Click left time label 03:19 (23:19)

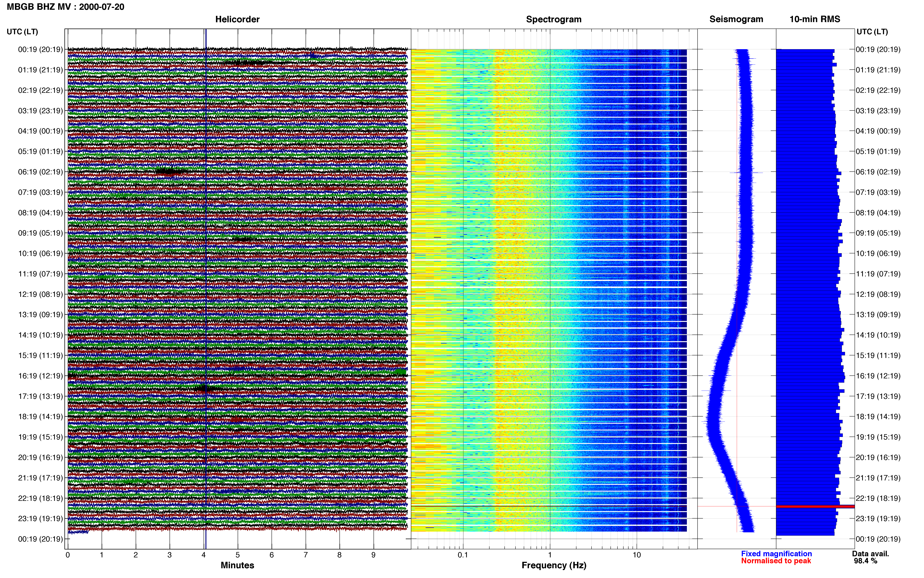tap(40, 111)
